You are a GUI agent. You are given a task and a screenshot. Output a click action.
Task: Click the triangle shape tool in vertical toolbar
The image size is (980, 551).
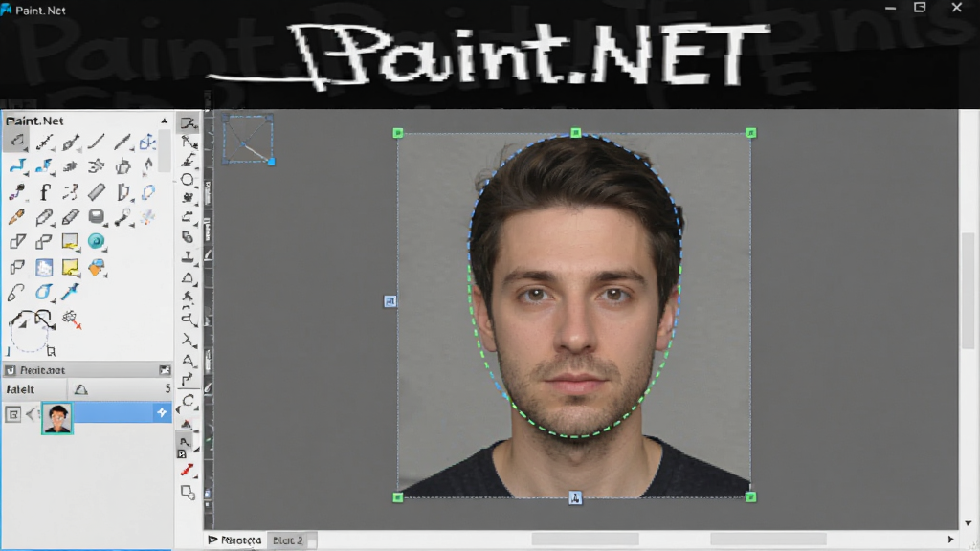click(x=188, y=277)
